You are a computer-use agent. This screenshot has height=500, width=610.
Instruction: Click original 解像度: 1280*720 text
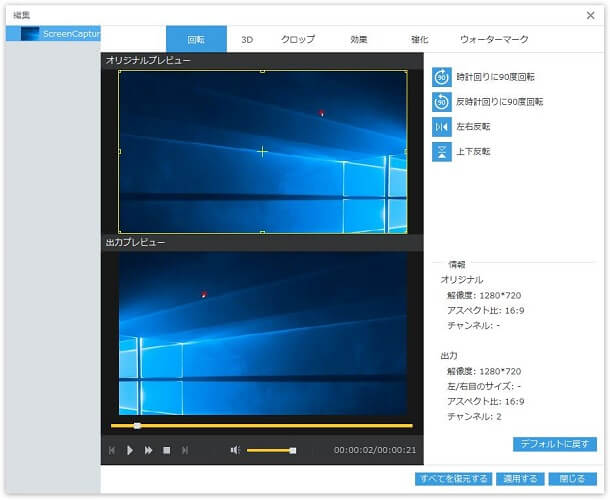point(484,295)
